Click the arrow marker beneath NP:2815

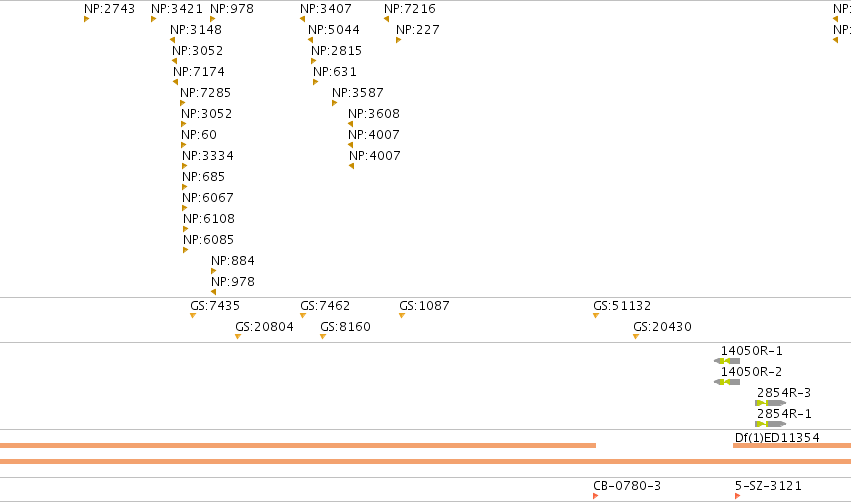[313, 61]
